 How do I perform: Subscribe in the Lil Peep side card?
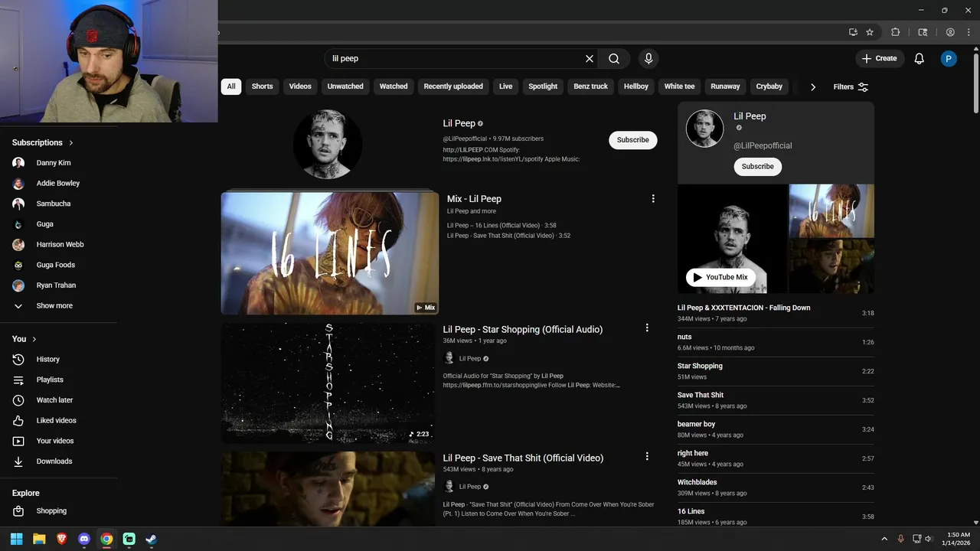pyautogui.click(x=758, y=166)
